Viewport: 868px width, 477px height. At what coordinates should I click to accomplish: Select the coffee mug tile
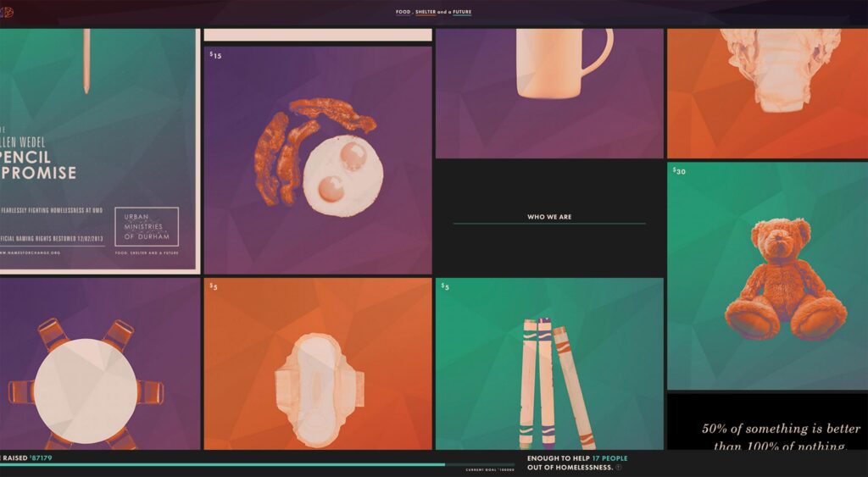(549, 93)
